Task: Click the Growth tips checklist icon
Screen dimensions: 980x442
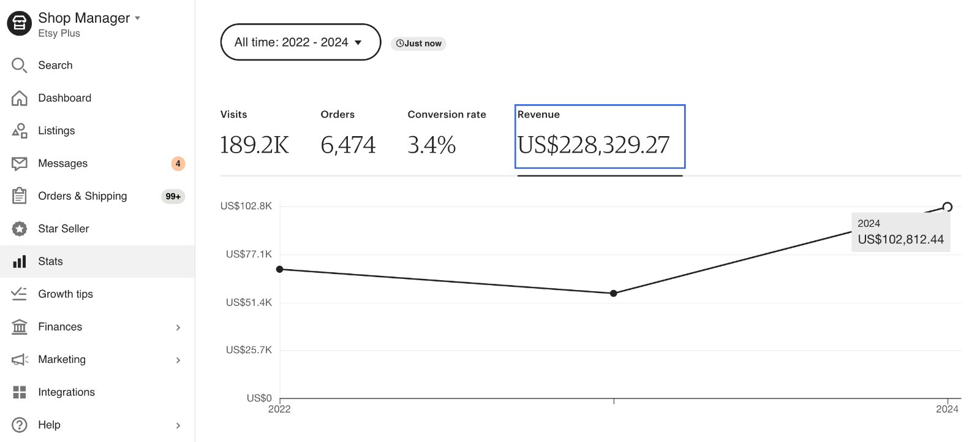Action: click(x=20, y=294)
